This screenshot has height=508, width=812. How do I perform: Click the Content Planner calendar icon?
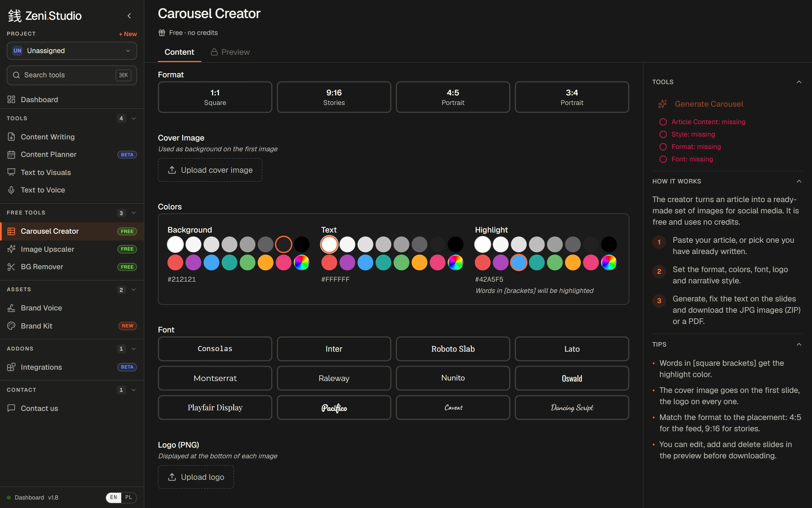(11, 155)
